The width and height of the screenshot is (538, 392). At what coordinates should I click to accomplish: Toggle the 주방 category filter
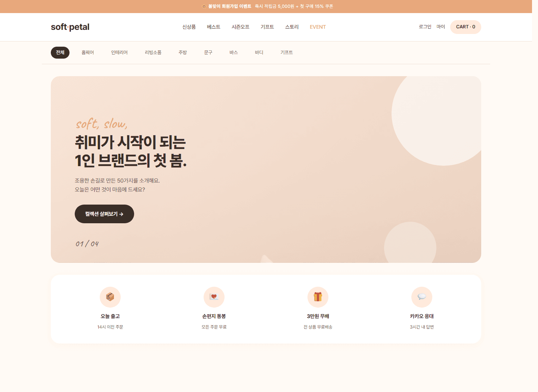[183, 52]
